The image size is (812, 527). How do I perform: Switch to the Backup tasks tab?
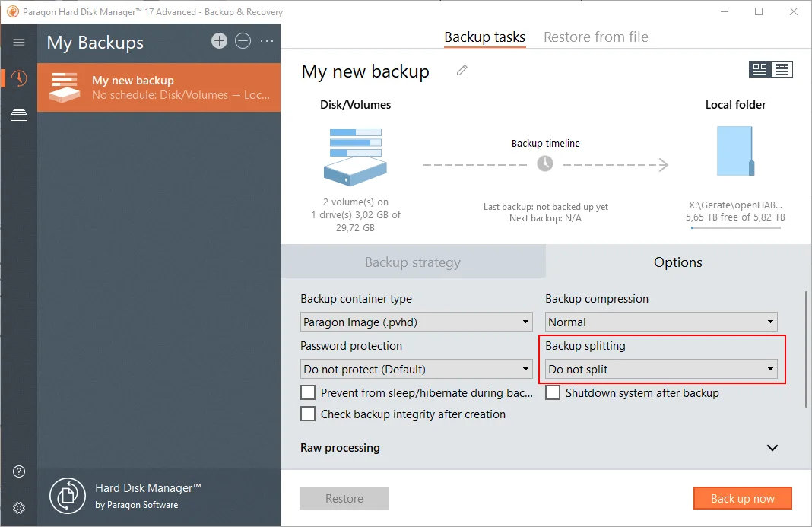pos(485,37)
